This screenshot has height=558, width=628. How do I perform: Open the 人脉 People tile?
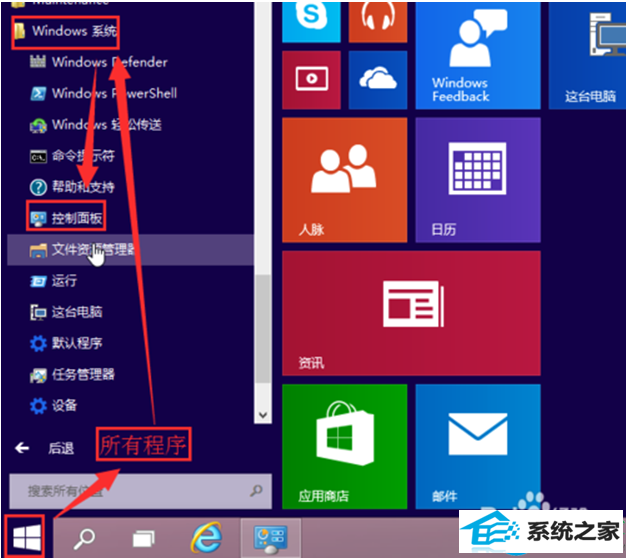(344, 180)
